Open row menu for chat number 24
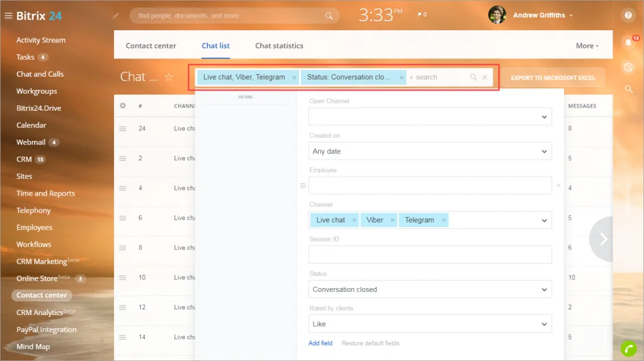Viewport: 644px width, 361px height. click(x=122, y=128)
